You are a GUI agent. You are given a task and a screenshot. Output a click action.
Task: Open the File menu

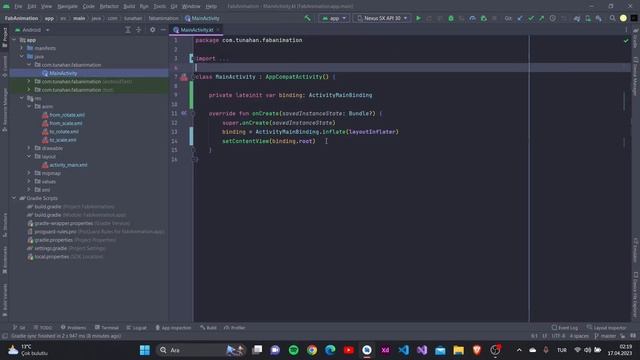point(18,7)
